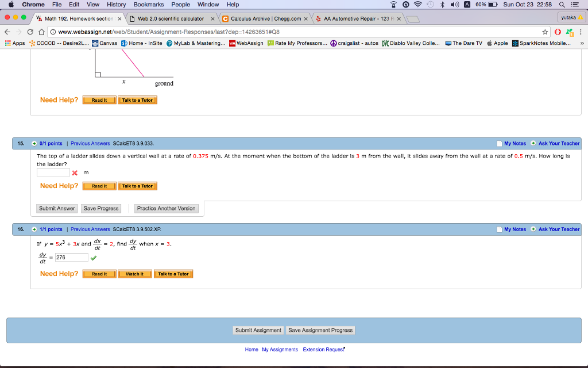Expand points details for question 16

click(x=34, y=229)
